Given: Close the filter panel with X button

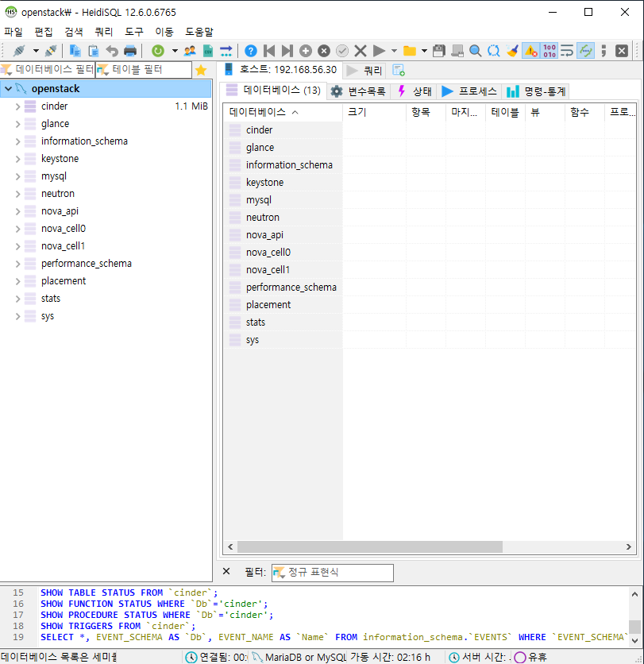Looking at the screenshot, I should pyautogui.click(x=226, y=571).
